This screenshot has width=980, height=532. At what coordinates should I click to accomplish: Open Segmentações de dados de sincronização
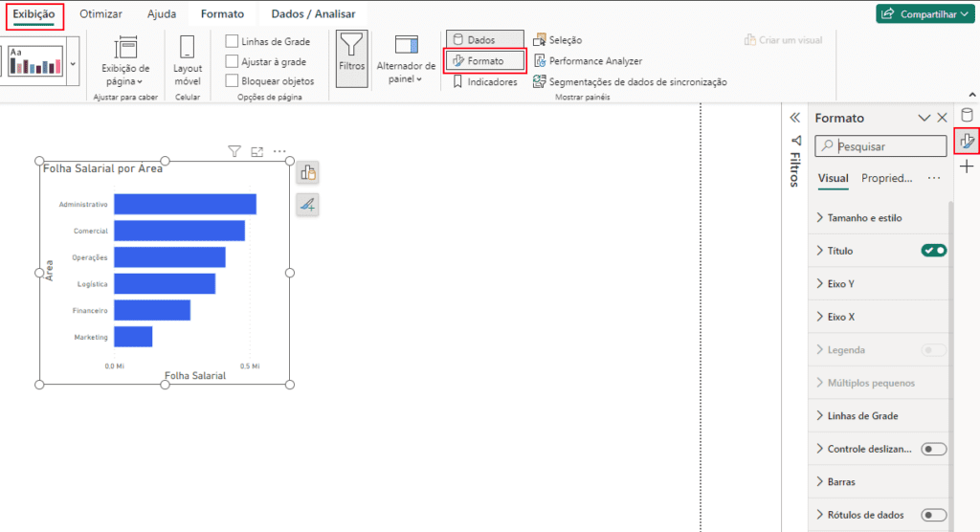630,82
